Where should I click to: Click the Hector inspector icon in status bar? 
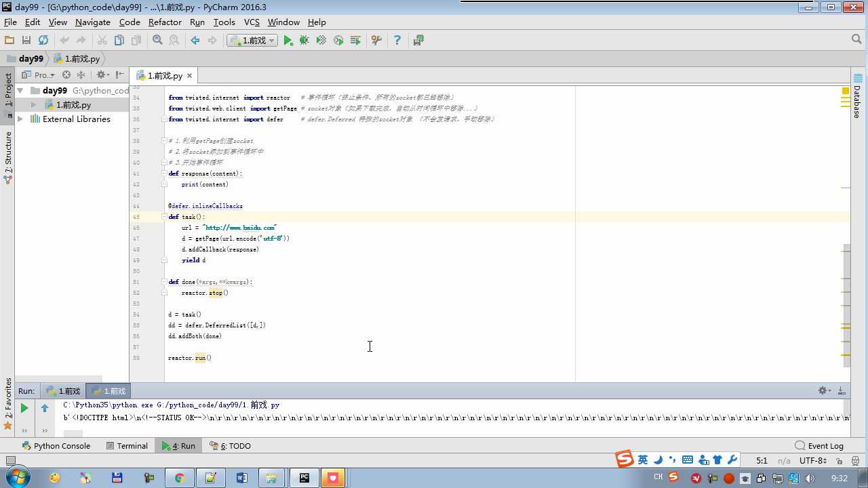tap(856, 461)
